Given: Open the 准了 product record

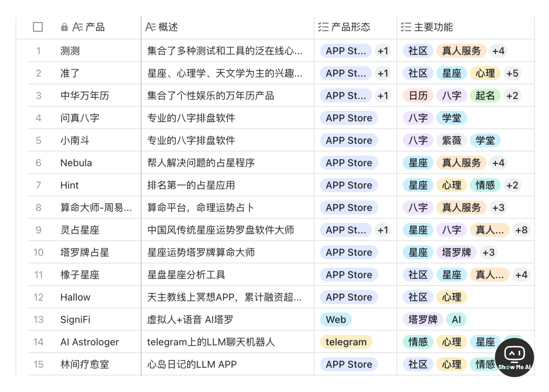Looking at the screenshot, I should (70, 73).
